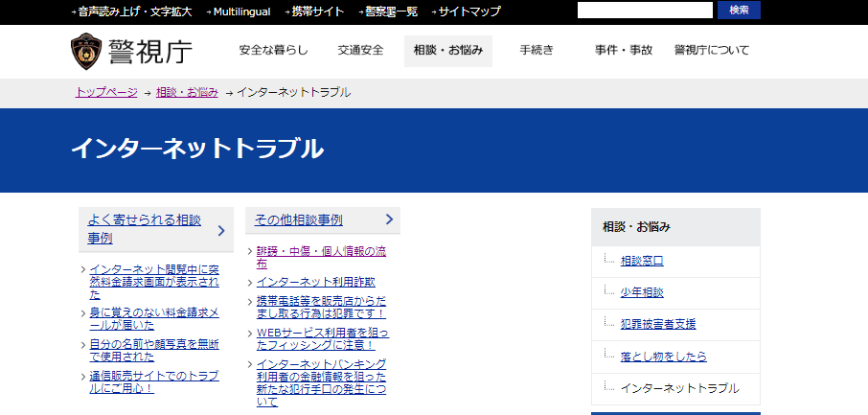Click into the site search field
The width and height of the screenshot is (868, 415).
645,11
